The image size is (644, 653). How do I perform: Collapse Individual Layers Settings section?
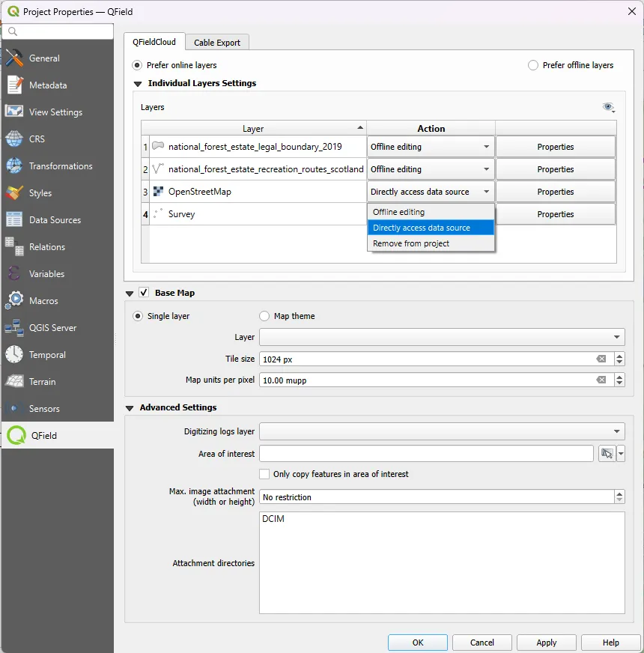138,84
